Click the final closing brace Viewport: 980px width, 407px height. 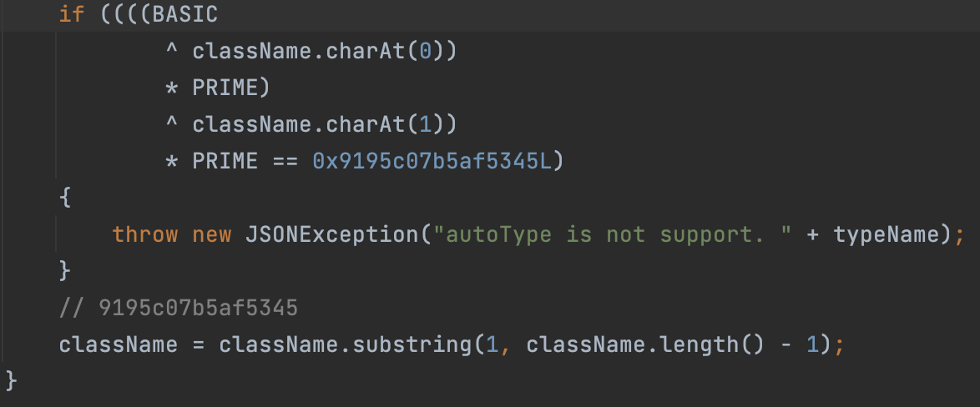(12, 381)
